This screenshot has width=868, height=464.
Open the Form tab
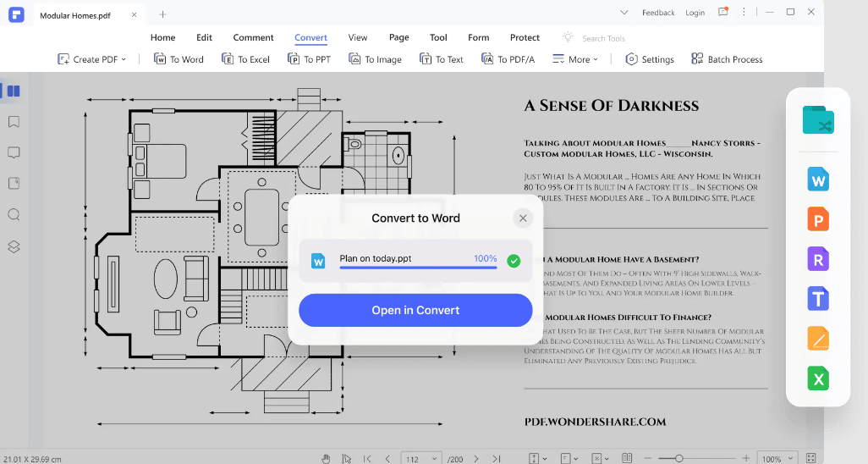[478, 37]
